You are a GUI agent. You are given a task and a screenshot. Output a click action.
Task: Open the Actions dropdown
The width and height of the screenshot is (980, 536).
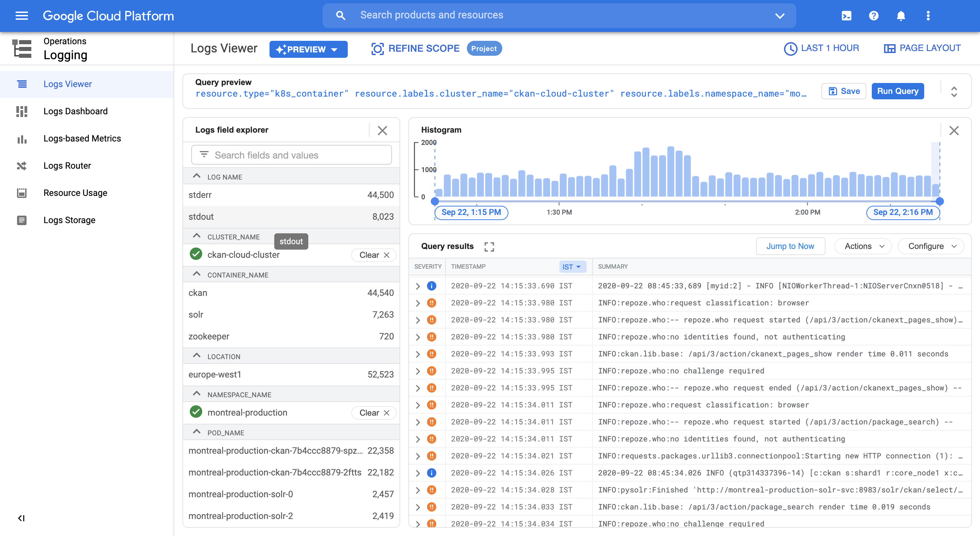[863, 246]
